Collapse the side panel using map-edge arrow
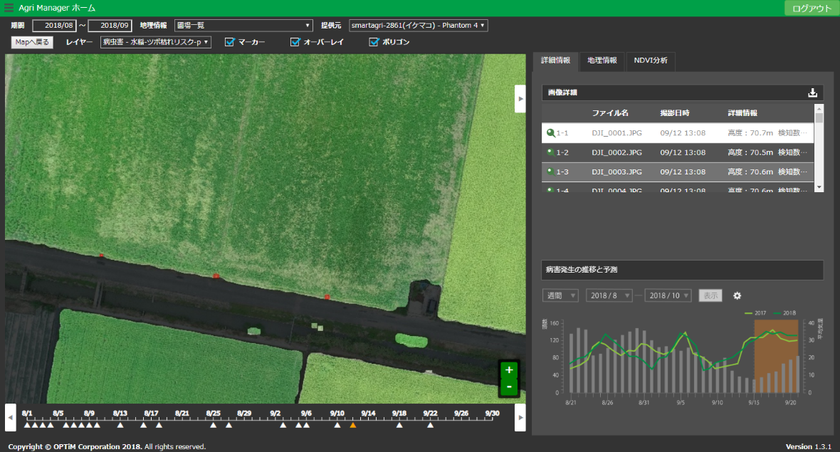Screen dimensions: 840x452 (520, 99)
